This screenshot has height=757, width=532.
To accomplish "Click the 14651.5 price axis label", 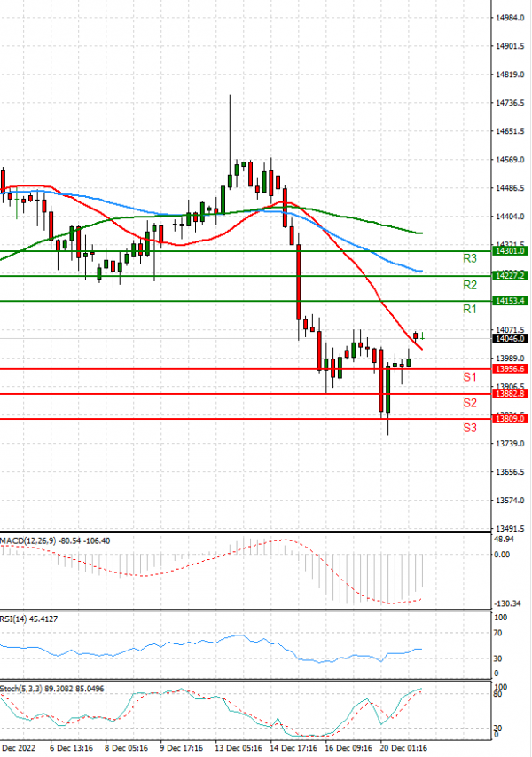I will (x=510, y=131).
